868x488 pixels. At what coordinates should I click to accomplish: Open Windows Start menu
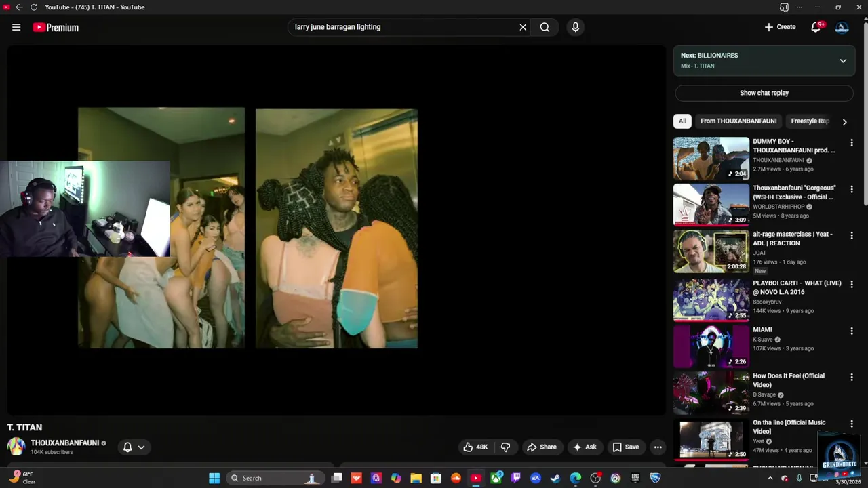tap(214, 478)
